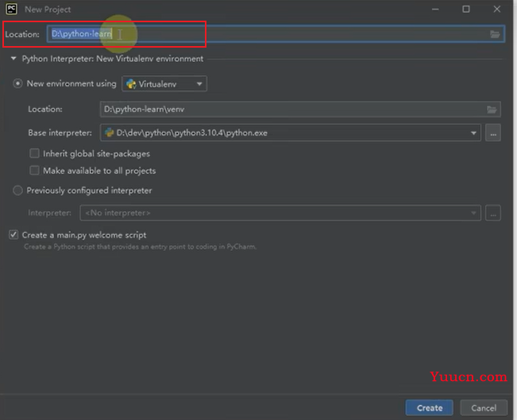Screen dimensions: 517x420
Task: Click Python icon beside base interpreter path
Action: pyautogui.click(x=109, y=133)
